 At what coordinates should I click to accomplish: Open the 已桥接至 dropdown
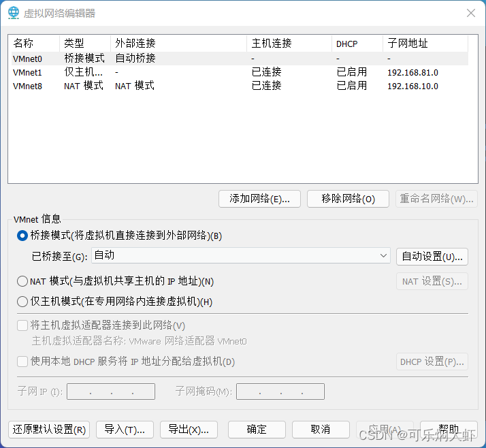pyautogui.click(x=241, y=256)
